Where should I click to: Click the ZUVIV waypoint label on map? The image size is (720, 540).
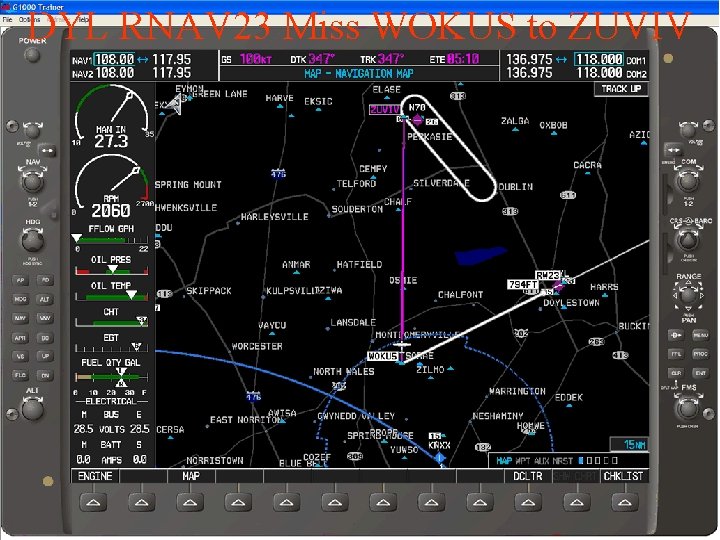(x=385, y=109)
